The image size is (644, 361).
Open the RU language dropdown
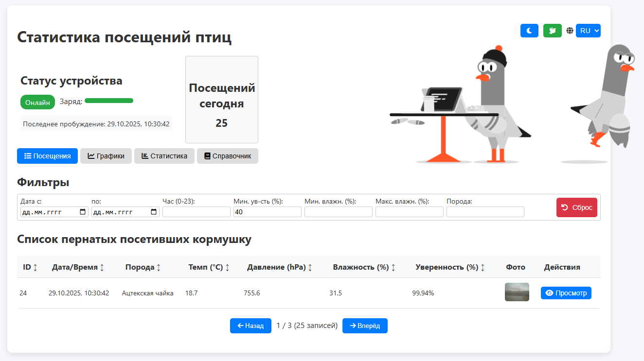[588, 31]
